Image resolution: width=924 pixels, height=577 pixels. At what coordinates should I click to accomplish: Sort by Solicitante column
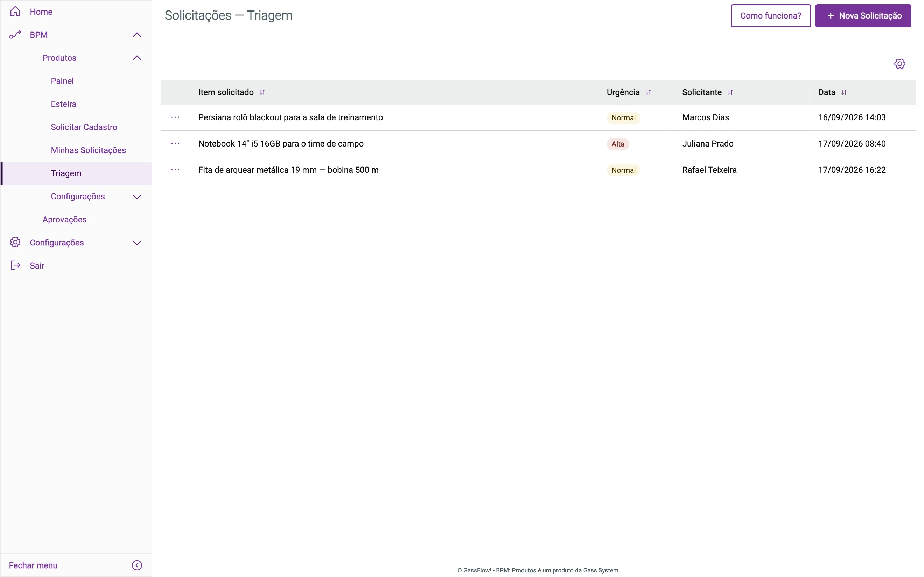[730, 92]
